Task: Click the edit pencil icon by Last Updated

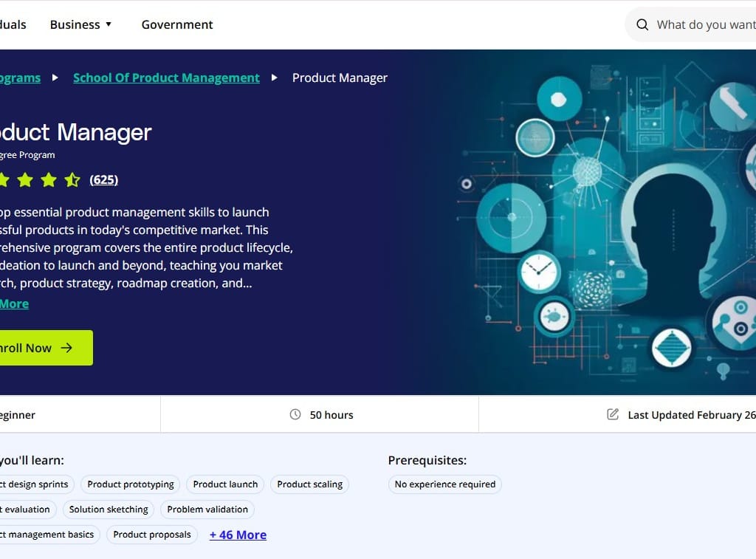Action: click(x=613, y=415)
